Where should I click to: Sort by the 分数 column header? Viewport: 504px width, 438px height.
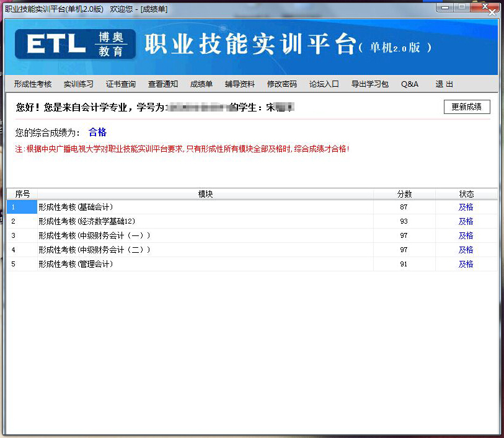click(x=404, y=194)
